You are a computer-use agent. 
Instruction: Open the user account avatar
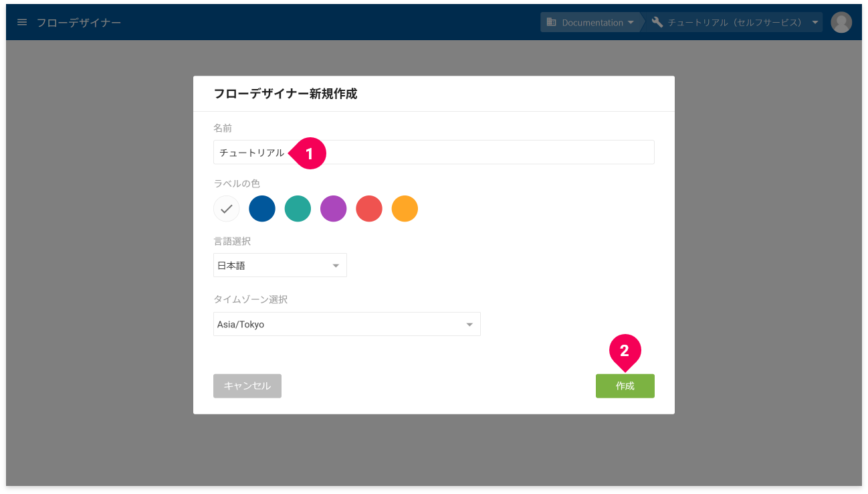pyautogui.click(x=841, y=22)
